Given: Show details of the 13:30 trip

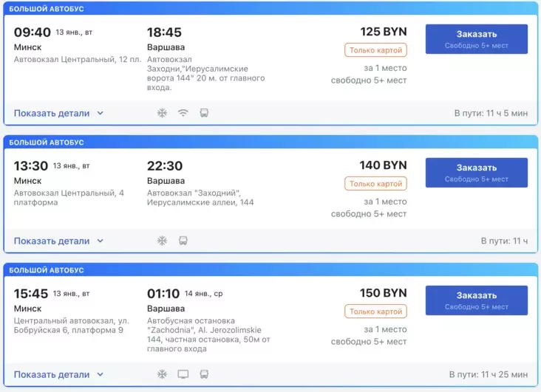Looking at the screenshot, I should pyautogui.click(x=58, y=241).
